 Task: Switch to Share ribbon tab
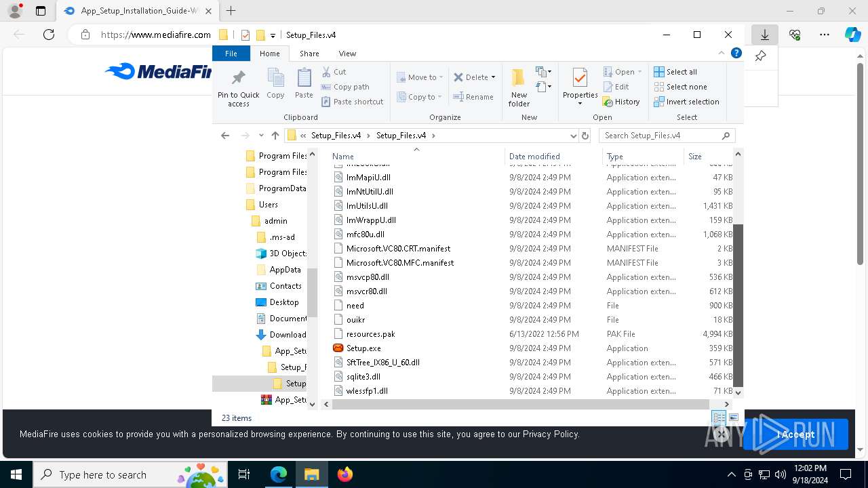[x=309, y=54]
